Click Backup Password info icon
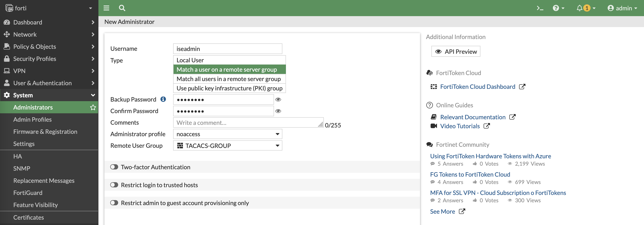This screenshot has height=225, width=644. tap(163, 99)
